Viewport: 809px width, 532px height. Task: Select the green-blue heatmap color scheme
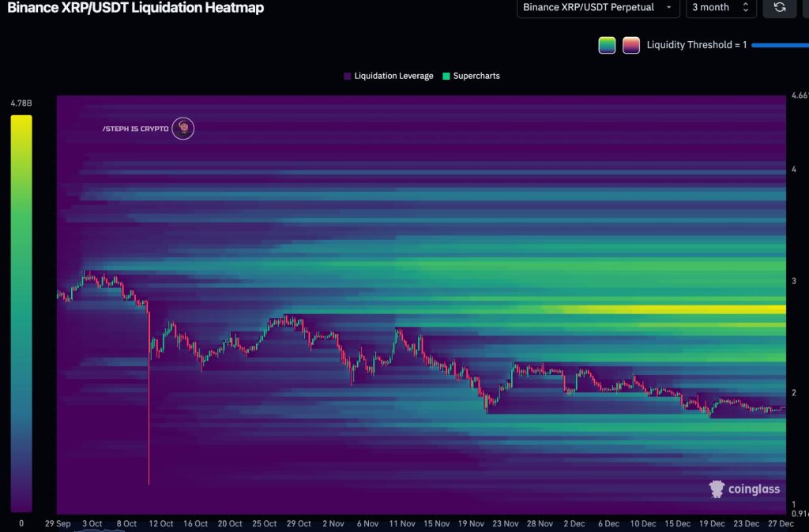[607, 45]
